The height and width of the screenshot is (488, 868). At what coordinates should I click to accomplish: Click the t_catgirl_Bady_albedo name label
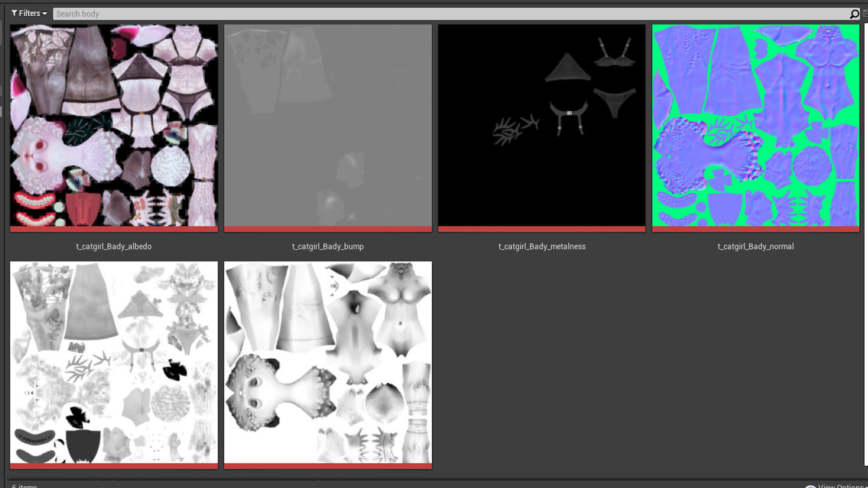(114, 246)
